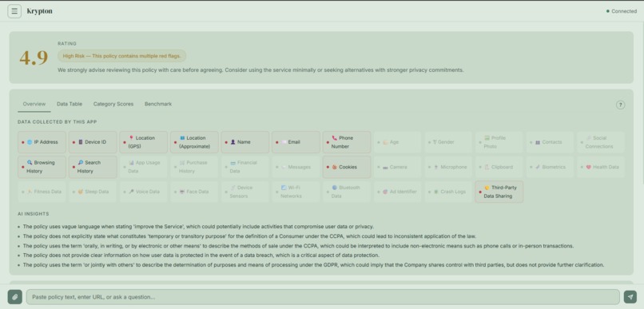Click the dimmed Age chip
Image resolution: width=644 pixels, height=309 pixels.
[x=398, y=142]
